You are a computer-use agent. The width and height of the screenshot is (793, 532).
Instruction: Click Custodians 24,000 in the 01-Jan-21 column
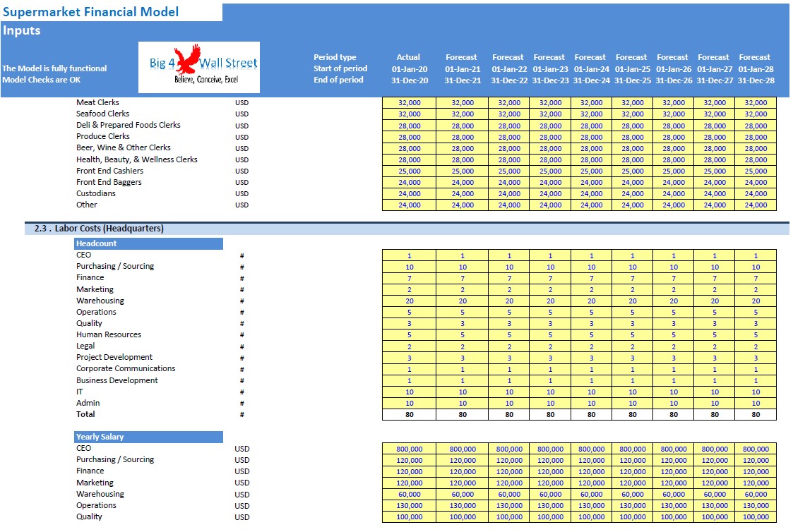[463, 194]
